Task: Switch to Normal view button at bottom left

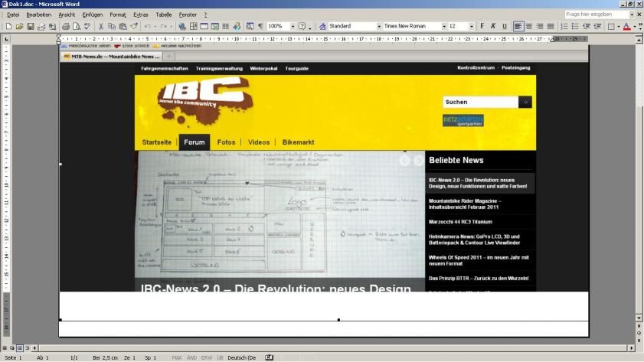Action: click(x=5, y=348)
